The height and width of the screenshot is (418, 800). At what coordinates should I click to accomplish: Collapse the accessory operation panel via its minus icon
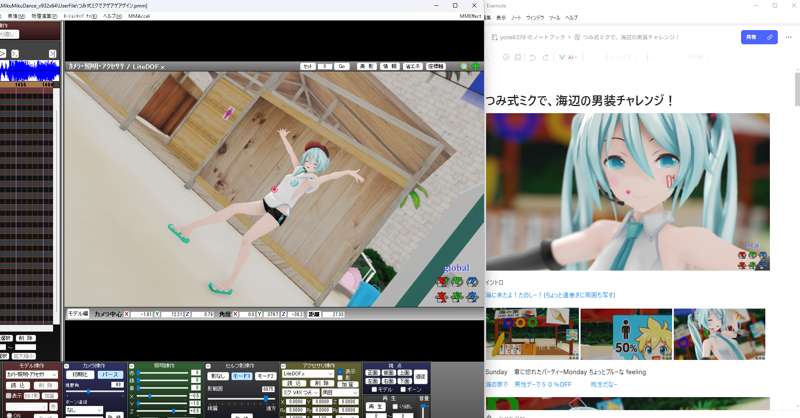(283, 366)
